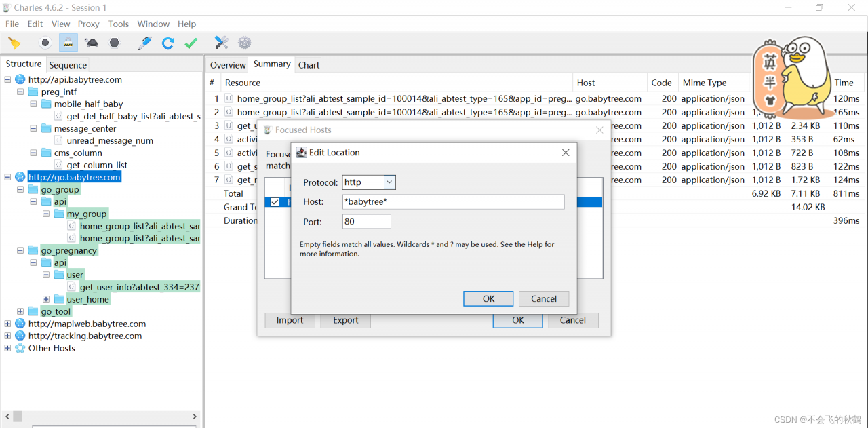This screenshot has width=868, height=428.
Task: Sort the table by the Code column header
Action: 663,83
